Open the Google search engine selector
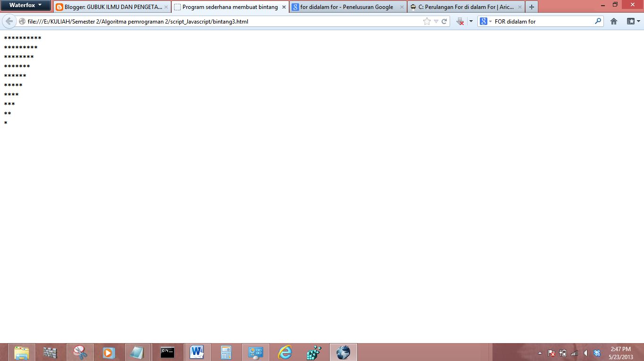 point(485,21)
